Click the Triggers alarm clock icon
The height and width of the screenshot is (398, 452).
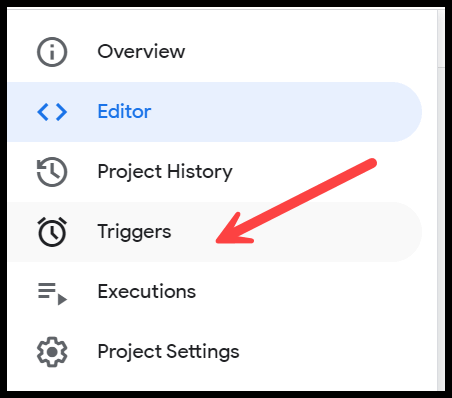coord(52,232)
